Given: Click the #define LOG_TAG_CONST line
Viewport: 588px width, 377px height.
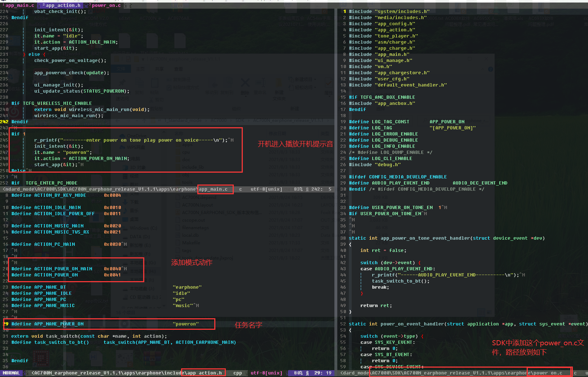Looking at the screenshot, I should 407,122.
